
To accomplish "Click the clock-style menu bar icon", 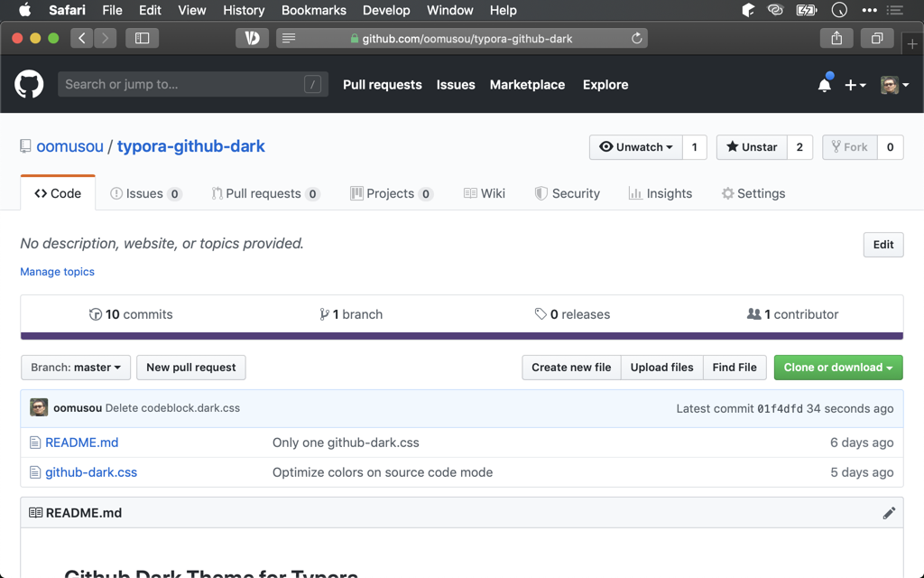I will tap(839, 10).
